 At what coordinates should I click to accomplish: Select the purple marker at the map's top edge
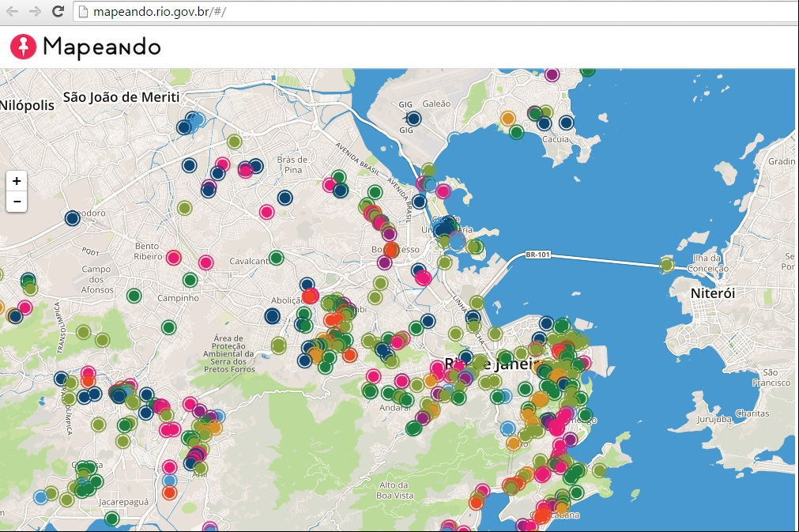(x=552, y=75)
